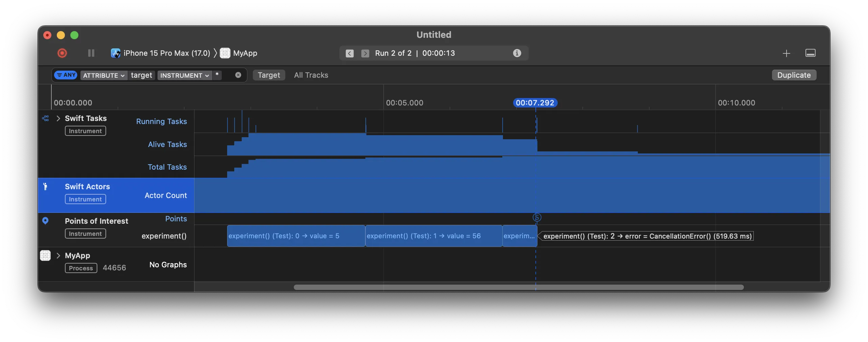Viewport: 868px width, 342px height.
Task: Switch to the All Tracks tab
Action: (311, 75)
